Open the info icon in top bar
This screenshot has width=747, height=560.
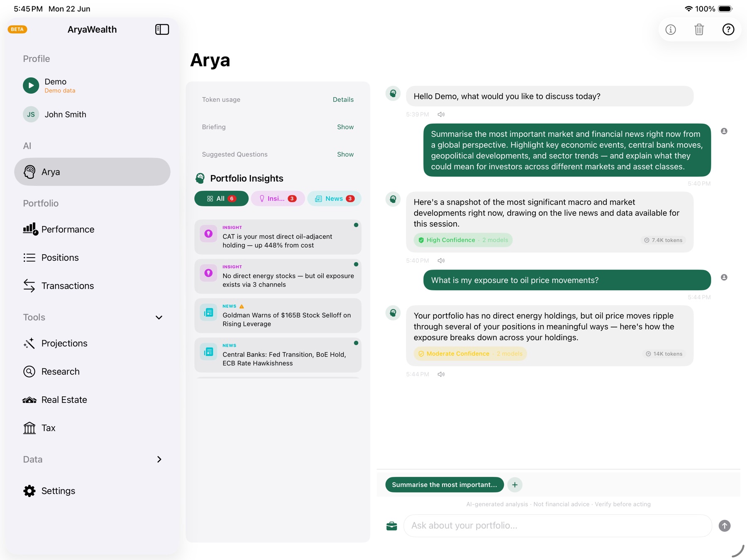(x=671, y=29)
